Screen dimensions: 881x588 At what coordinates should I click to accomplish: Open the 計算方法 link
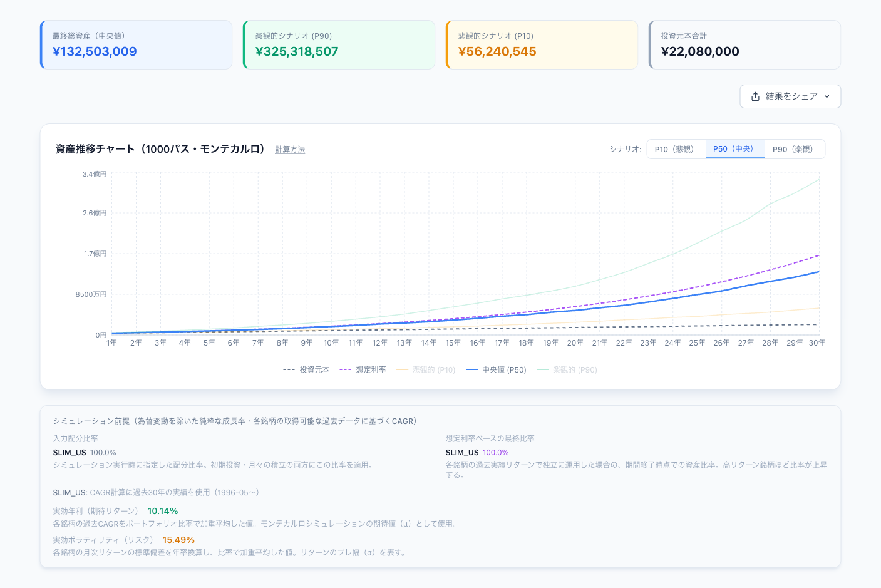tap(290, 150)
